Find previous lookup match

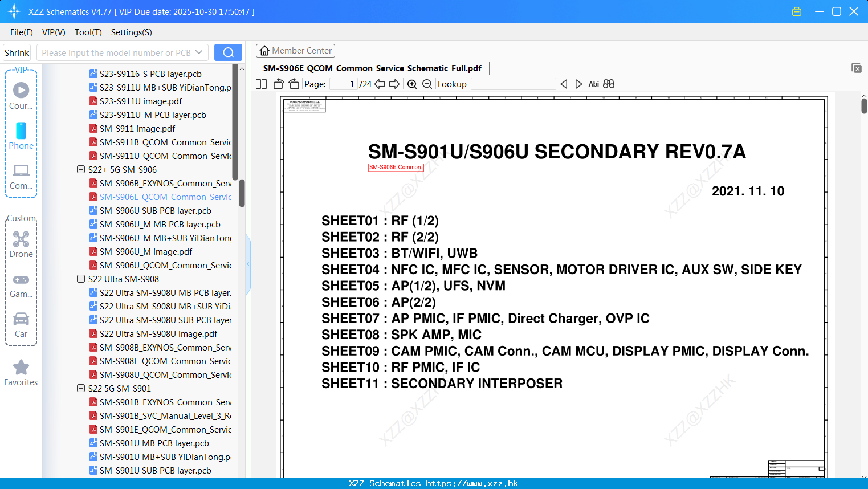click(564, 84)
